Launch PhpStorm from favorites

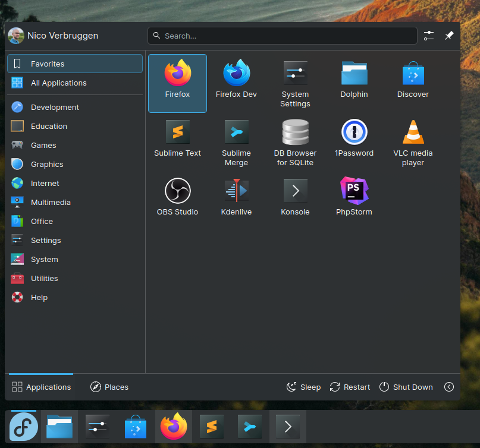pyautogui.click(x=354, y=201)
